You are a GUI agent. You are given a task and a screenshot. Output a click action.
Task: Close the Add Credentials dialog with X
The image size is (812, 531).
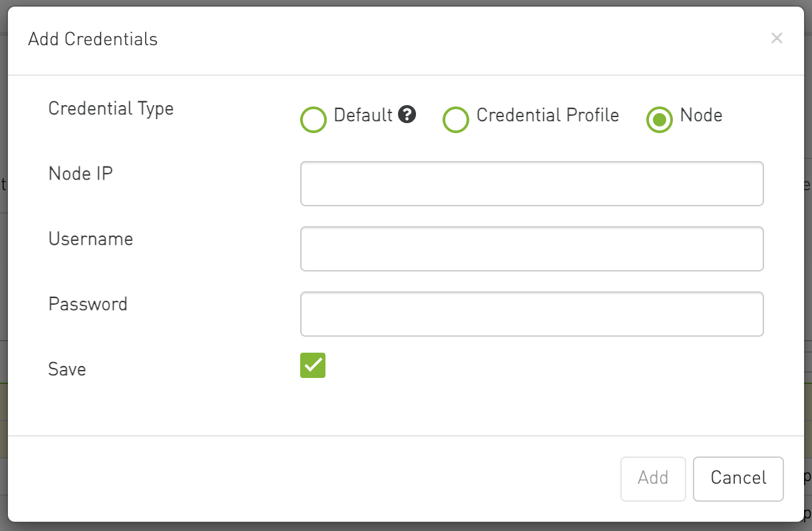776,39
